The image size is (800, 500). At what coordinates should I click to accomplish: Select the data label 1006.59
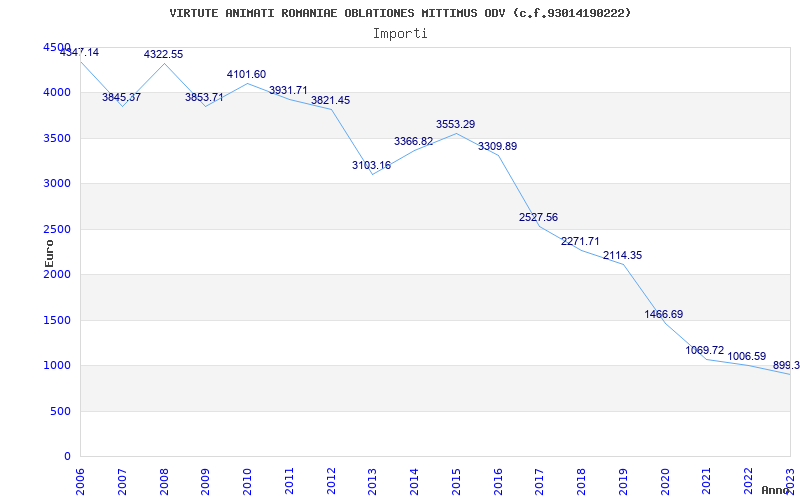tap(747, 357)
